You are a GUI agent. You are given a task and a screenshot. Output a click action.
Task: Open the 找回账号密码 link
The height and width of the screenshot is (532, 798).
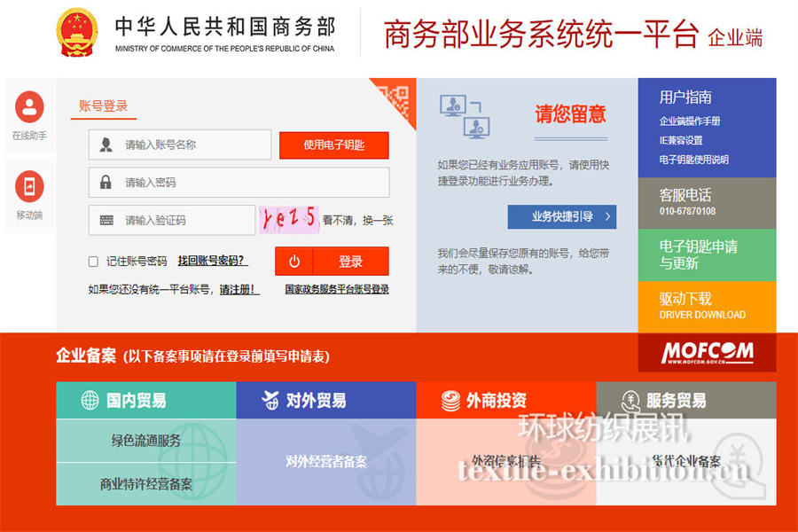(x=212, y=262)
